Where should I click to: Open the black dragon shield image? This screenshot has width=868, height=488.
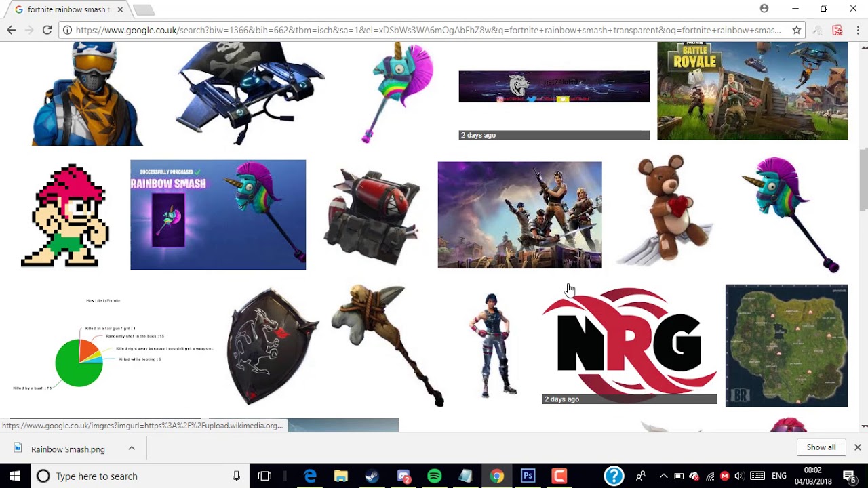272,346
